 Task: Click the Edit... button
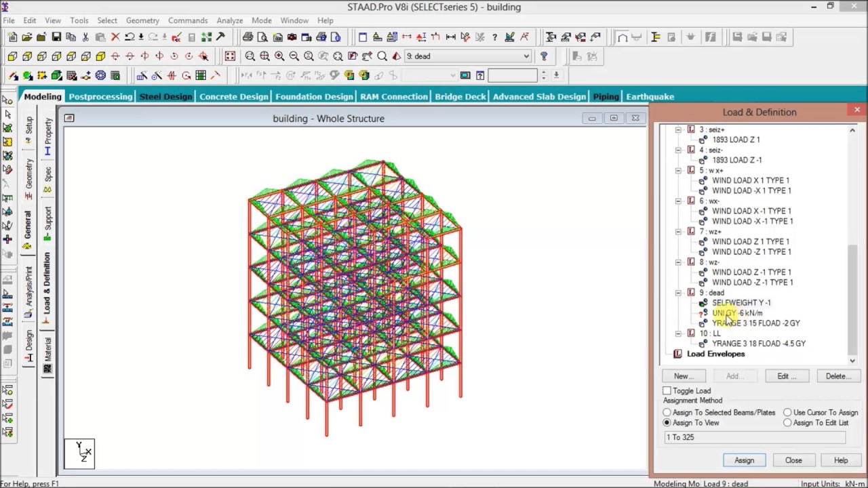click(x=787, y=376)
